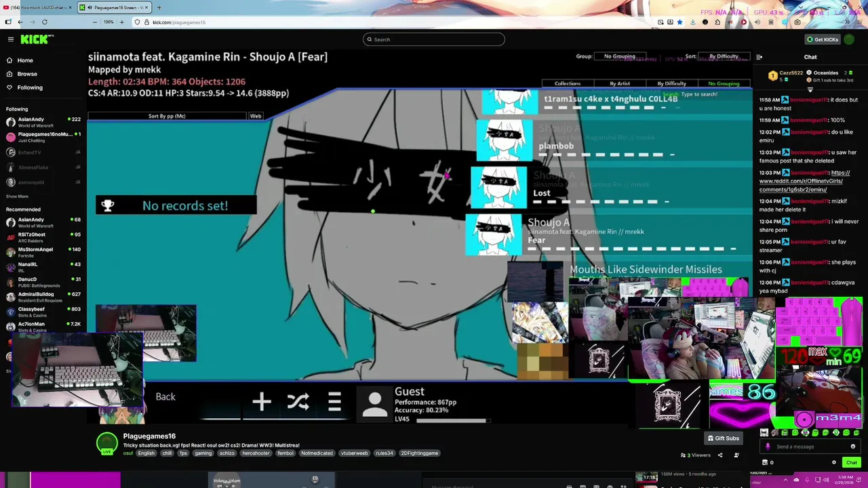
Task: Open the Group No Grouping dropdown
Action: point(619,56)
